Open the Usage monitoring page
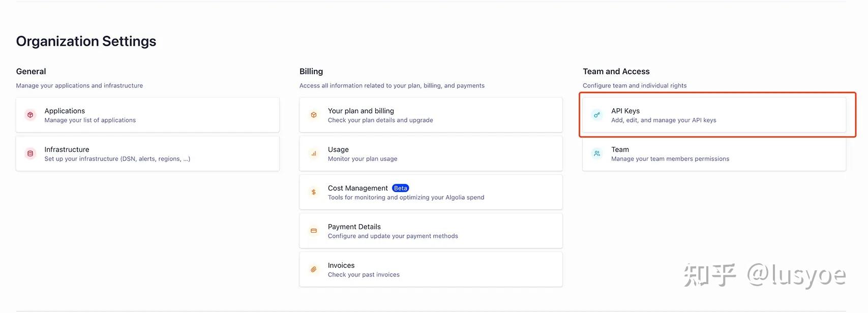Image resolution: width=868 pixels, height=313 pixels. (431, 153)
